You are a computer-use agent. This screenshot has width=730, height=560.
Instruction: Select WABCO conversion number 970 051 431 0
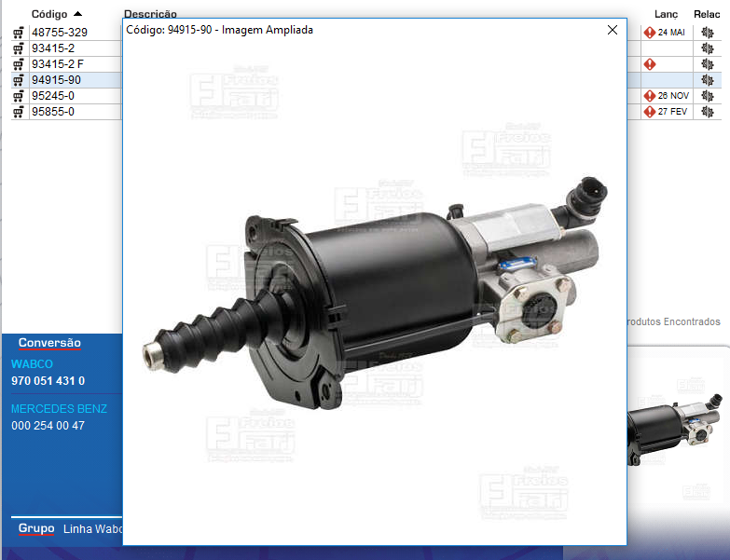[48, 381]
